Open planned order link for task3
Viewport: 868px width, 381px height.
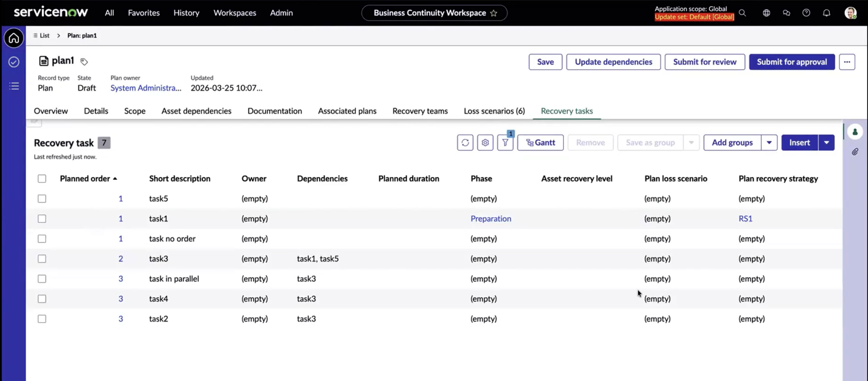point(121,259)
